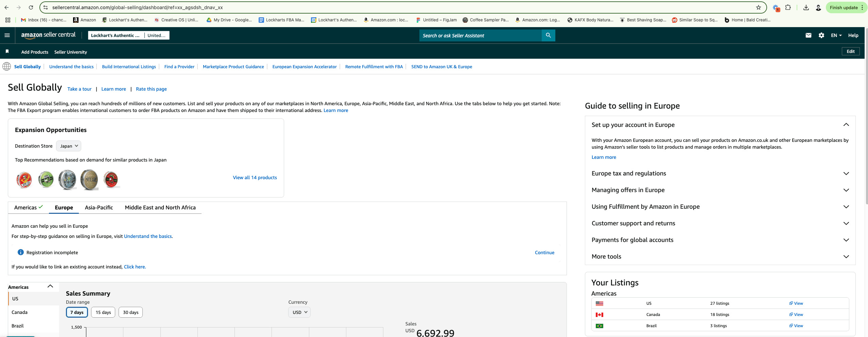Bookmark this page with star icon
This screenshot has height=337, width=868.
tap(758, 7)
